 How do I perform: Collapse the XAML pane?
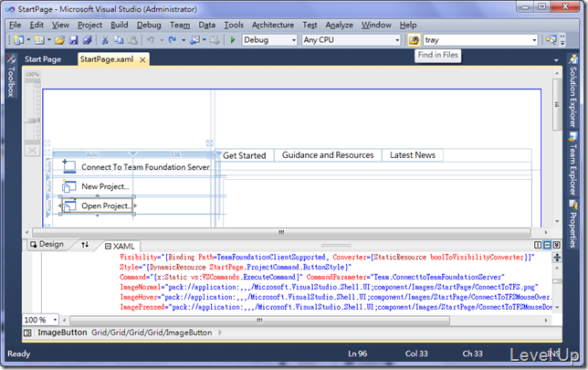pyautogui.click(x=557, y=245)
